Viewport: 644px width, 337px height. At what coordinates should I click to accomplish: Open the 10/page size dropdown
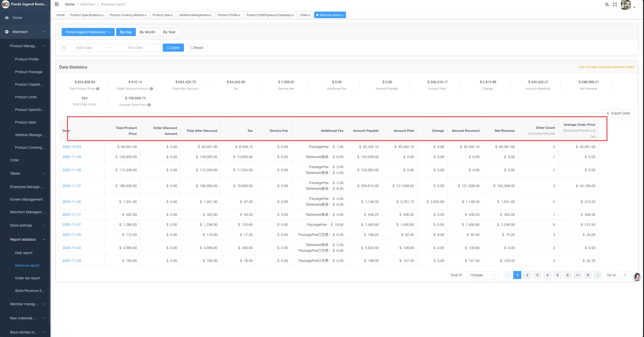(483, 275)
